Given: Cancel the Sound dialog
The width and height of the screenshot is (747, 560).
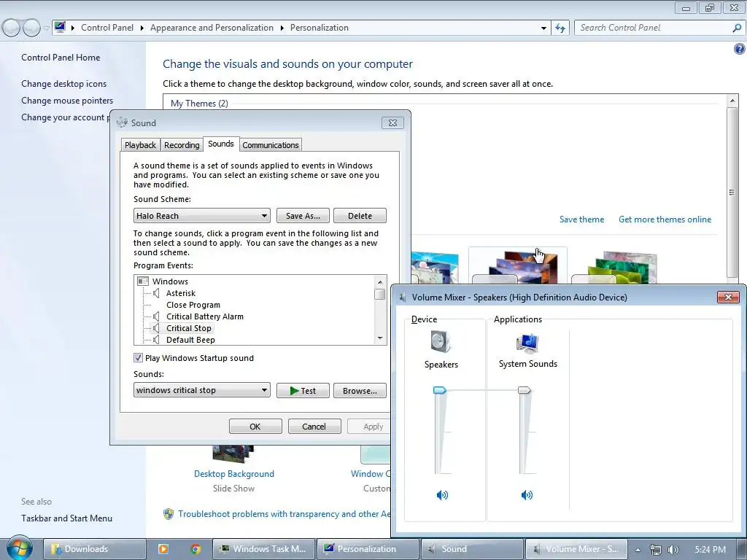Looking at the screenshot, I should (314, 426).
